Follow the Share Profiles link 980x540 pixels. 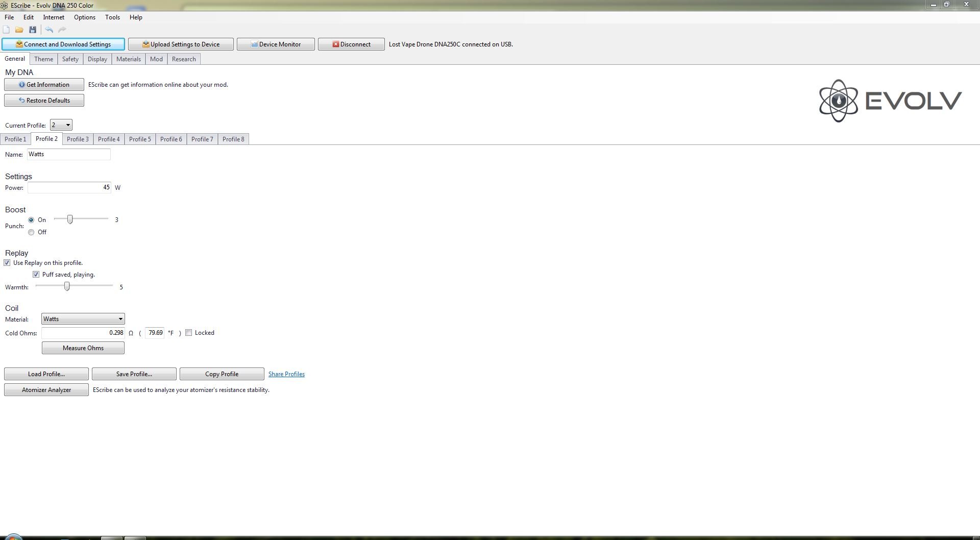tap(286, 374)
